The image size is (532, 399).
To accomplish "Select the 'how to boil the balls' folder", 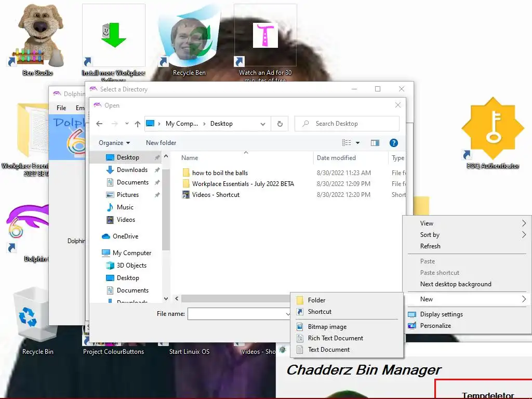I will coord(220,173).
